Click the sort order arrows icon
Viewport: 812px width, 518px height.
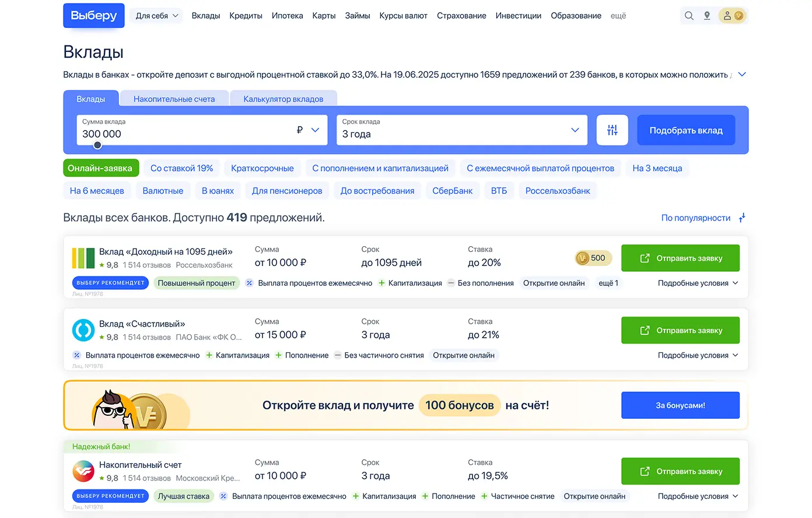(x=742, y=218)
